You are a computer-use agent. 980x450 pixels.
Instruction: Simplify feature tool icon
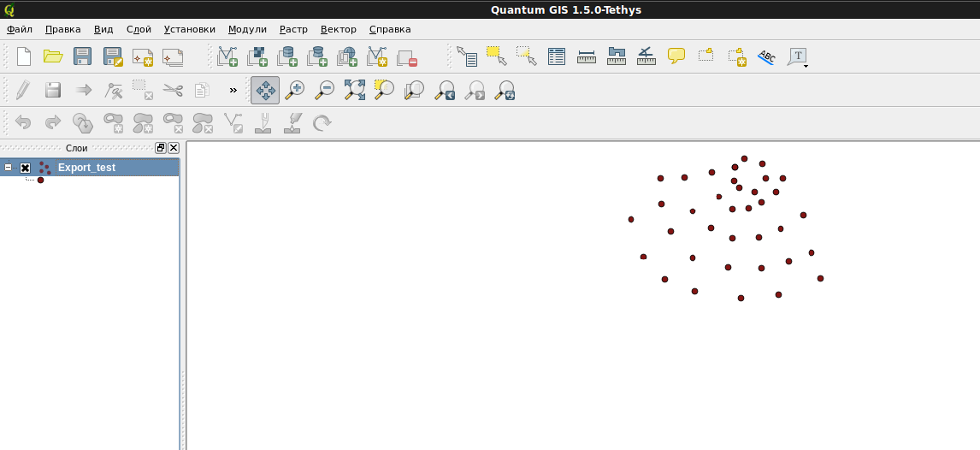pos(82,122)
